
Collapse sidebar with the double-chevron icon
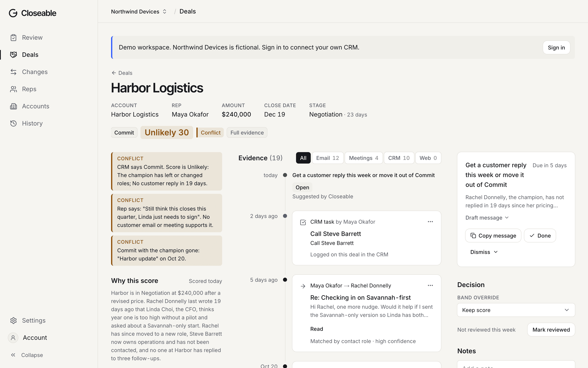point(13,355)
